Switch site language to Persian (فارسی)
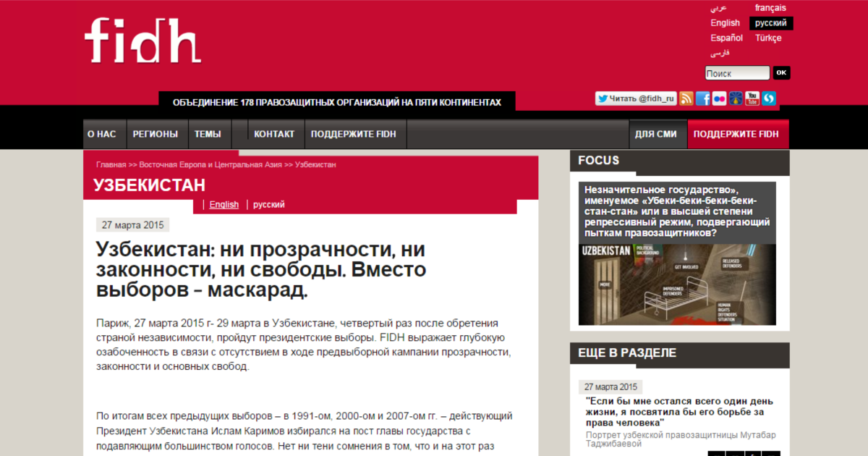Image resolution: width=868 pixels, height=456 pixels. pyautogui.click(x=720, y=53)
